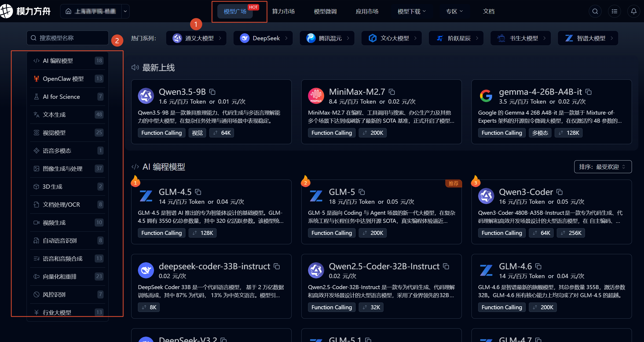Screen dimensions: 644x342
Task: Click copy icon next to Qwen3-Coder
Action: tap(559, 192)
